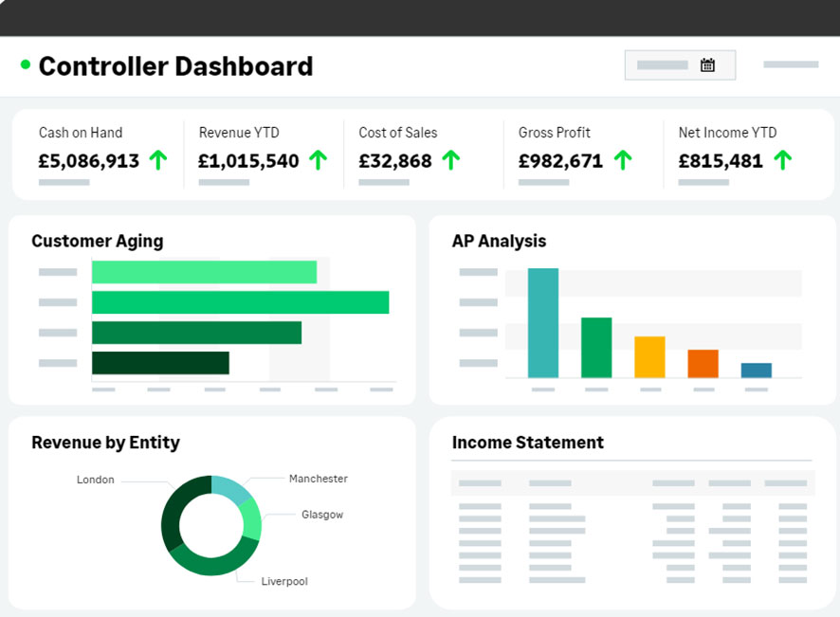Select the longest bar in Customer Aging
The height and width of the screenshot is (617, 840).
(240, 302)
